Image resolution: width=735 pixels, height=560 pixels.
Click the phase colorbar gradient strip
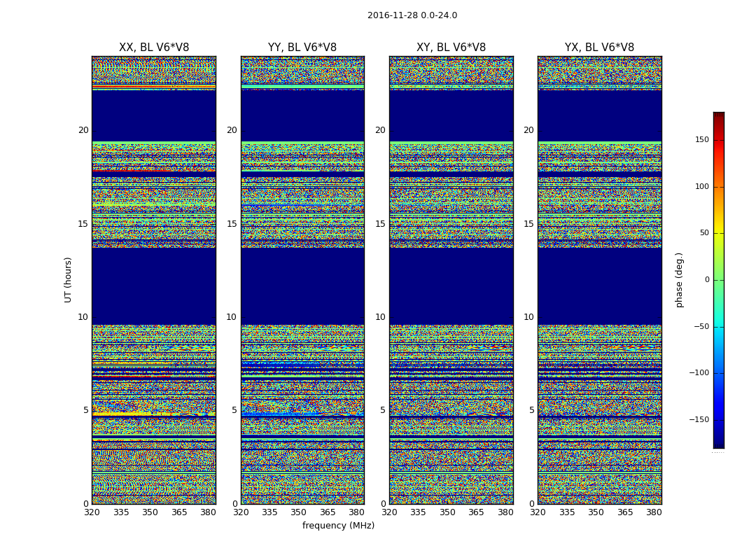(718, 280)
